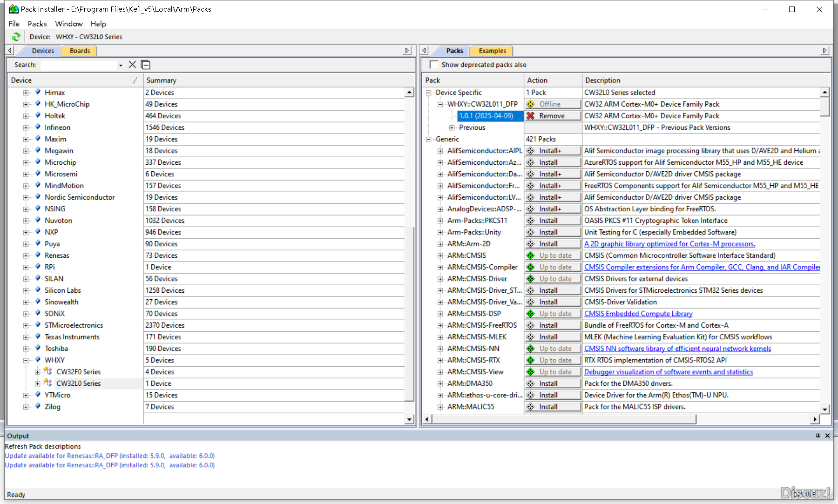The height and width of the screenshot is (504, 838).
Task: Open the Search field dropdown arrow
Action: coord(121,65)
